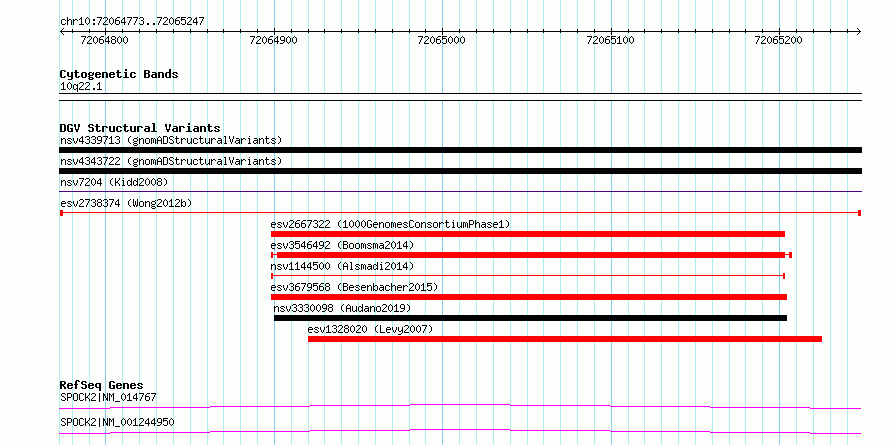Click the magenta line of SPOCK2|NM_014767
890x445 pixels.
point(460,406)
